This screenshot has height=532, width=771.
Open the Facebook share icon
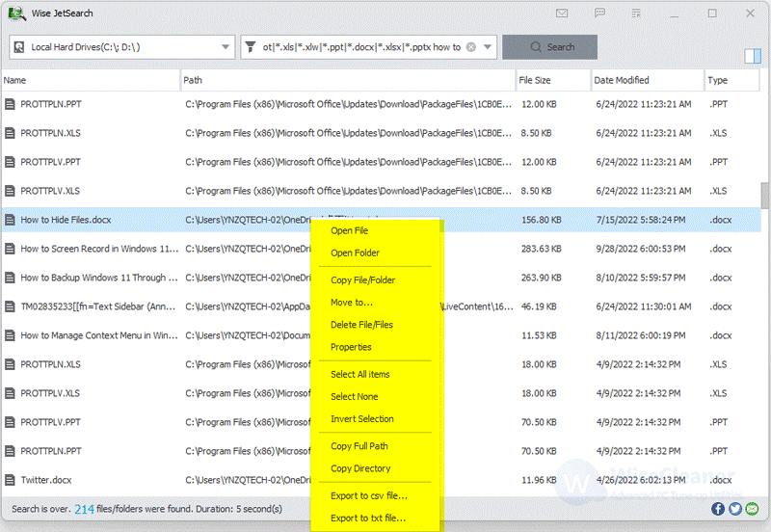point(718,509)
